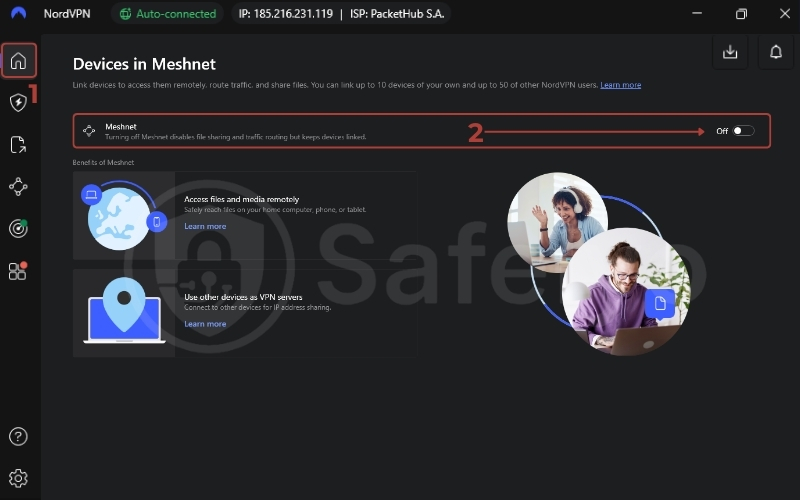Open file sharing icon in sidebar
Image resolution: width=800 pixels, height=500 pixels.
[18, 144]
